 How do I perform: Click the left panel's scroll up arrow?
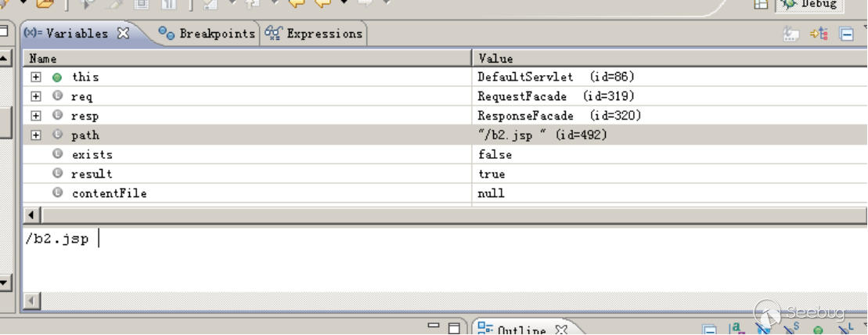tap(5, 58)
